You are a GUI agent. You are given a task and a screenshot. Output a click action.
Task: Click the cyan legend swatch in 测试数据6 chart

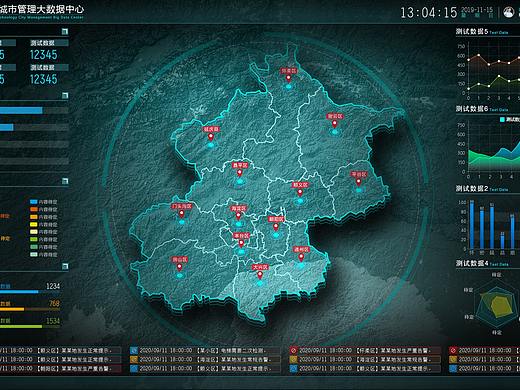[502, 119]
